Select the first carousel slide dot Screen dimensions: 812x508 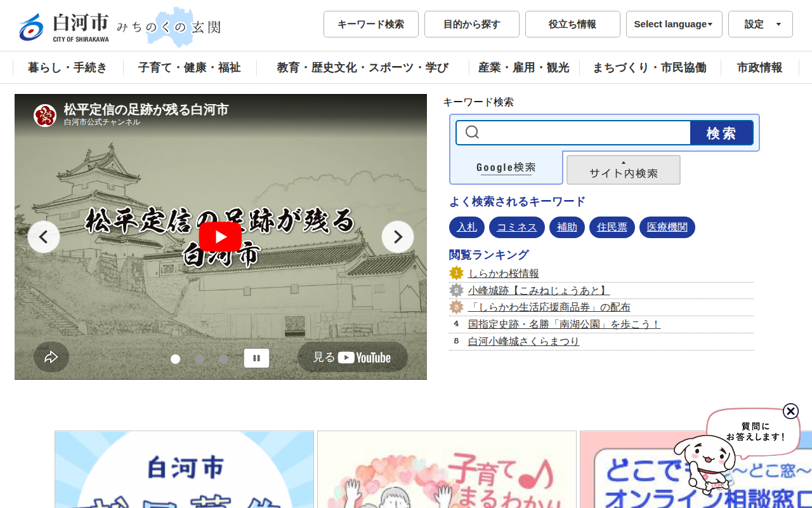click(176, 359)
